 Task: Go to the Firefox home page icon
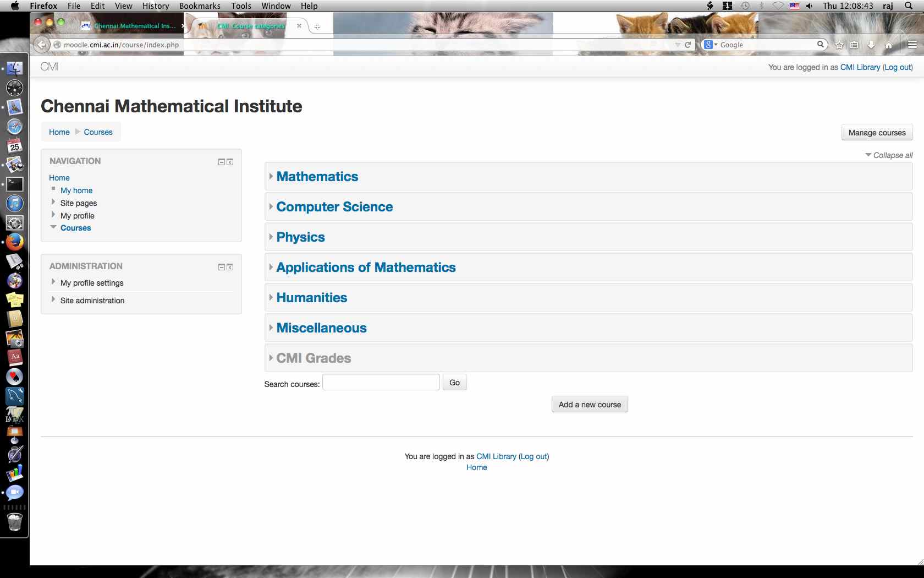(x=889, y=45)
